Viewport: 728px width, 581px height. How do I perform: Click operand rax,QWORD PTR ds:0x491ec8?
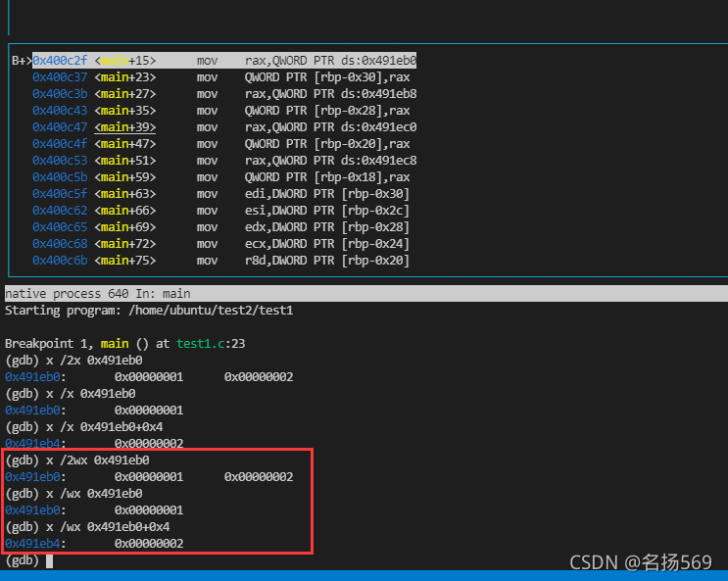pyautogui.click(x=330, y=161)
